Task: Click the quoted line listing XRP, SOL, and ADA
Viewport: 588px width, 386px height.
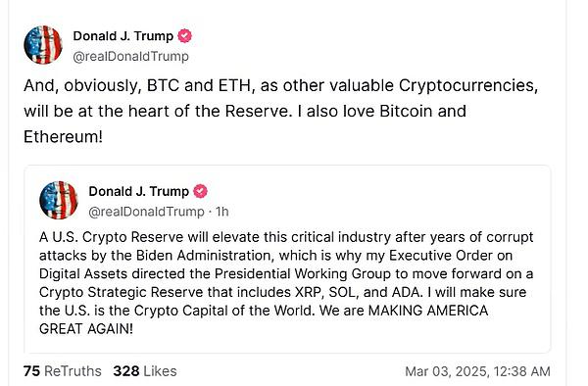Action: (283, 292)
